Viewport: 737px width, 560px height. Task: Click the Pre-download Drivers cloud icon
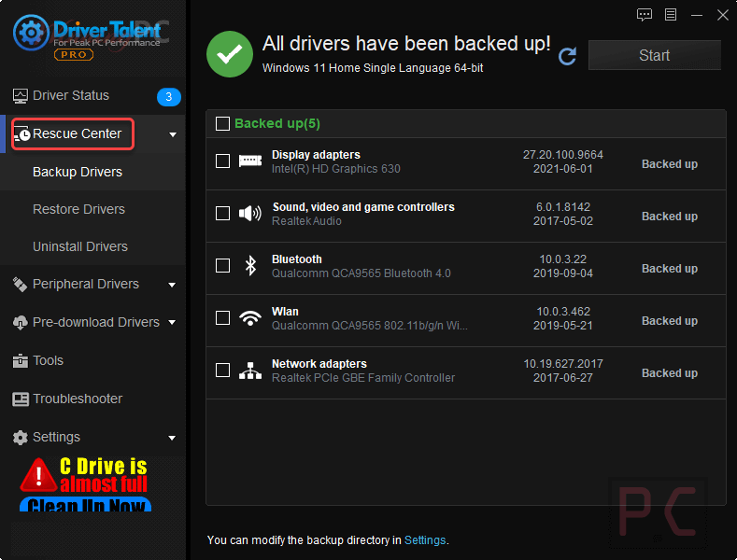tap(21, 323)
